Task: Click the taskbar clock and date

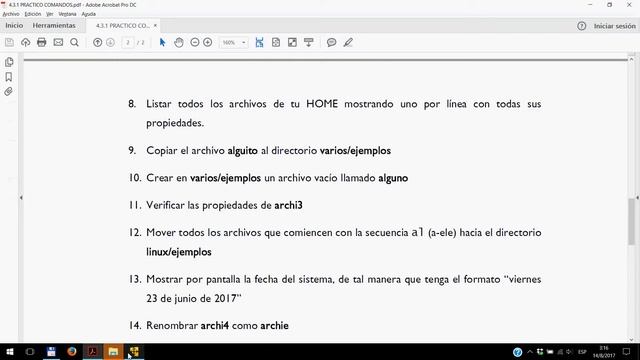Action: point(604,352)
